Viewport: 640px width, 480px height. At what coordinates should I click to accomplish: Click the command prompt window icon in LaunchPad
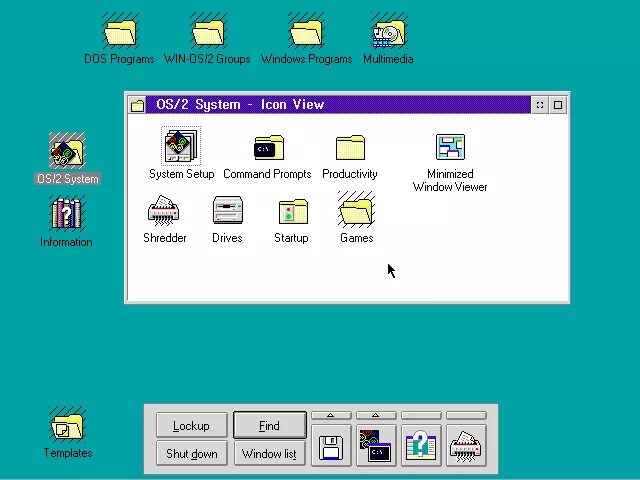coord(376,447)
